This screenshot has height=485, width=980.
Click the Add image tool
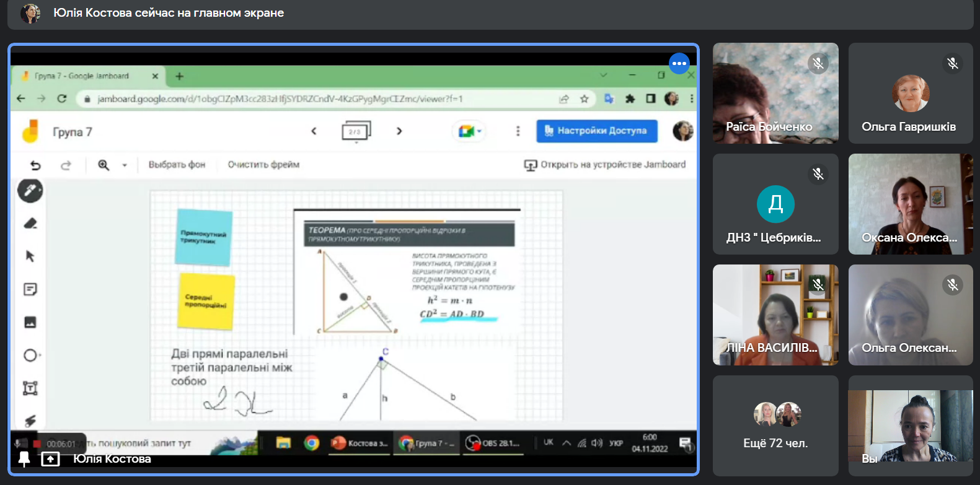pos(30,322)
